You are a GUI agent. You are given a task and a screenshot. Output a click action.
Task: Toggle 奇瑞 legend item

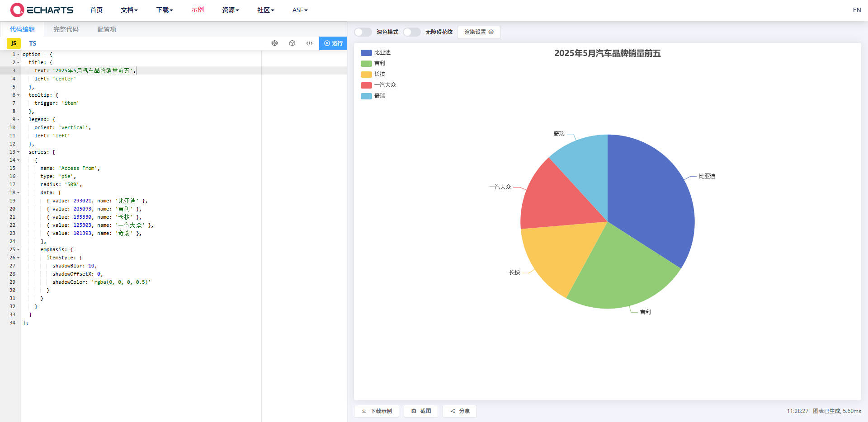(373, 96)
